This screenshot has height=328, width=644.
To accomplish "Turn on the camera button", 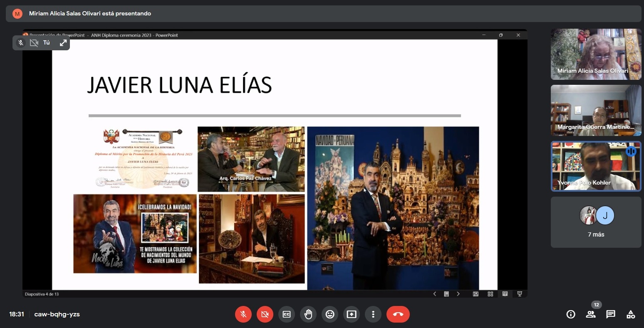I will click(265, 314).
